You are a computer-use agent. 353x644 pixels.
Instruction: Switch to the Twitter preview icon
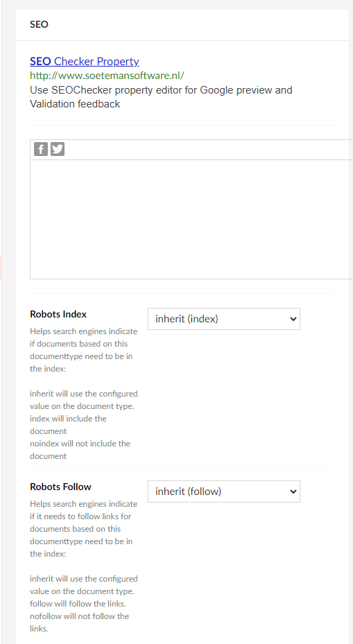[58, 149]
